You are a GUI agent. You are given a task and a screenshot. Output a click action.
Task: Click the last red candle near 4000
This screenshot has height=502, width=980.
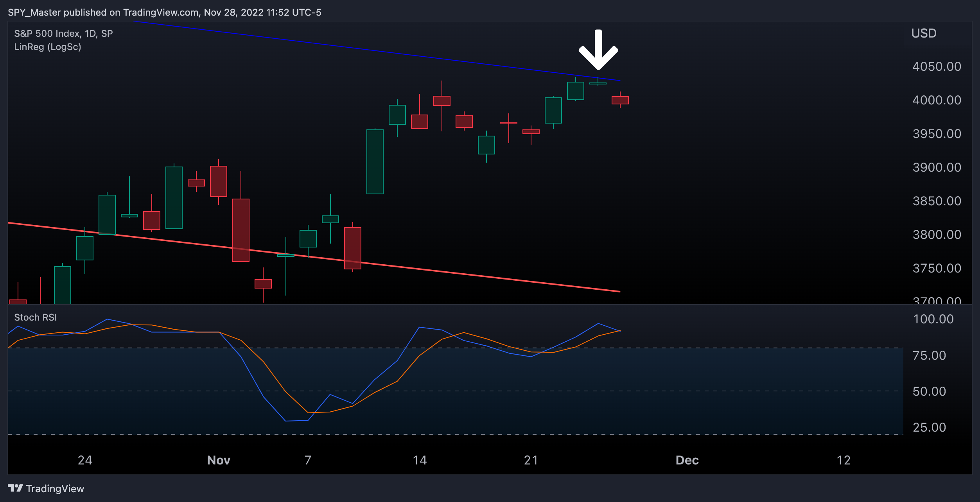tap(620, 100)
